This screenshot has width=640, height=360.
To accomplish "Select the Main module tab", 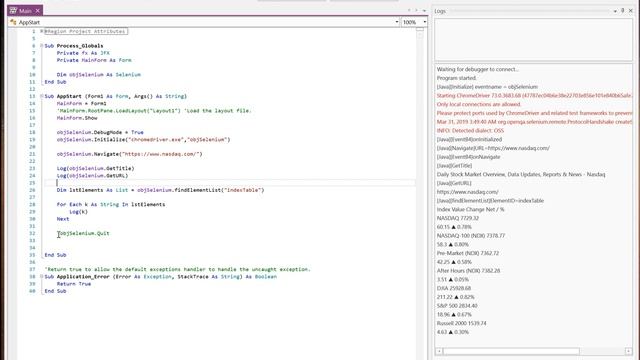I will (x=25, y=11).
